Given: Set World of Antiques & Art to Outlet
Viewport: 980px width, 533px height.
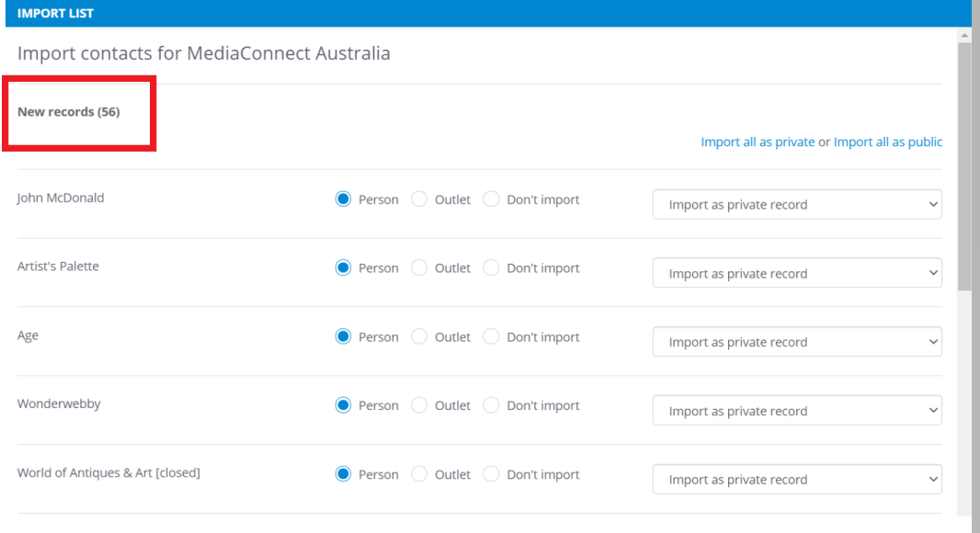Looking at the screenshot, I should tap(419, 474).
